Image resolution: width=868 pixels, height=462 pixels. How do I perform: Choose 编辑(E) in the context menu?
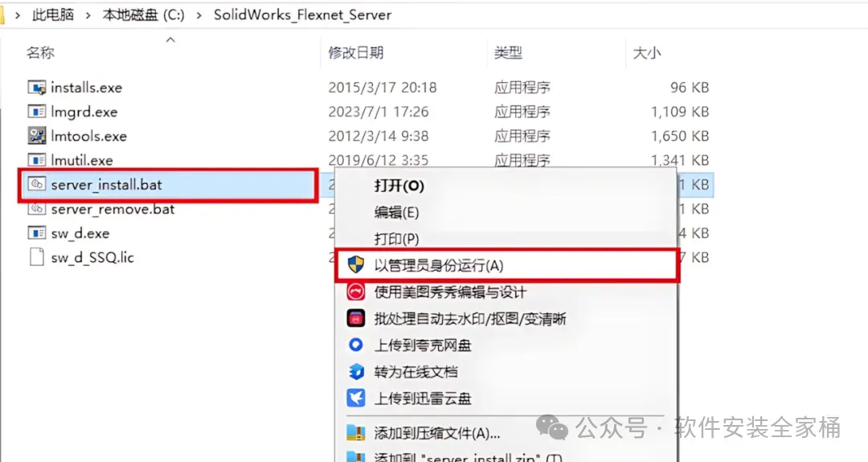(x=396, y=212)
